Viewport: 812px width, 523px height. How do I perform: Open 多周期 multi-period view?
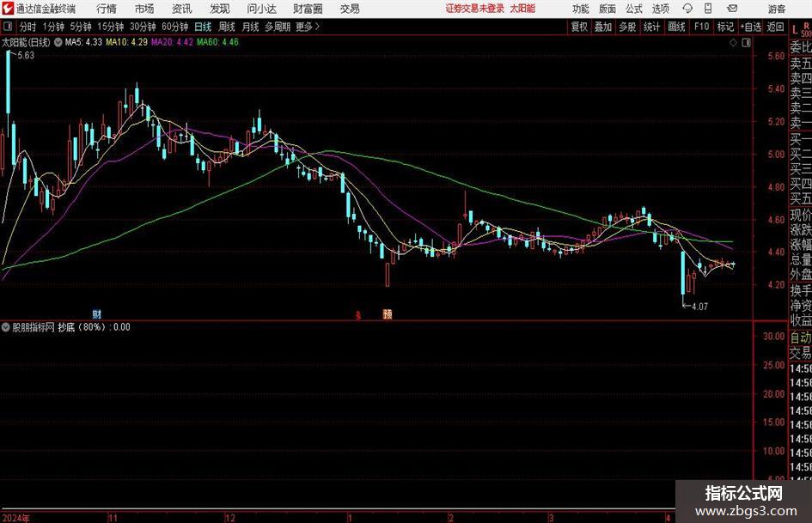pyautogui.click(x=278, y=27)
